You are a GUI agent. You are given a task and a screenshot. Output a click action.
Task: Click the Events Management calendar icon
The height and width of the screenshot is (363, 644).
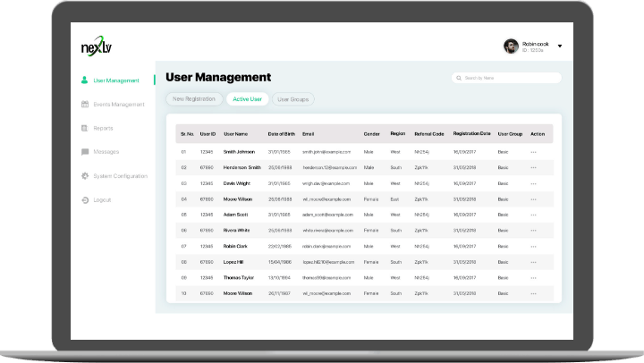(x=85, y=105)
